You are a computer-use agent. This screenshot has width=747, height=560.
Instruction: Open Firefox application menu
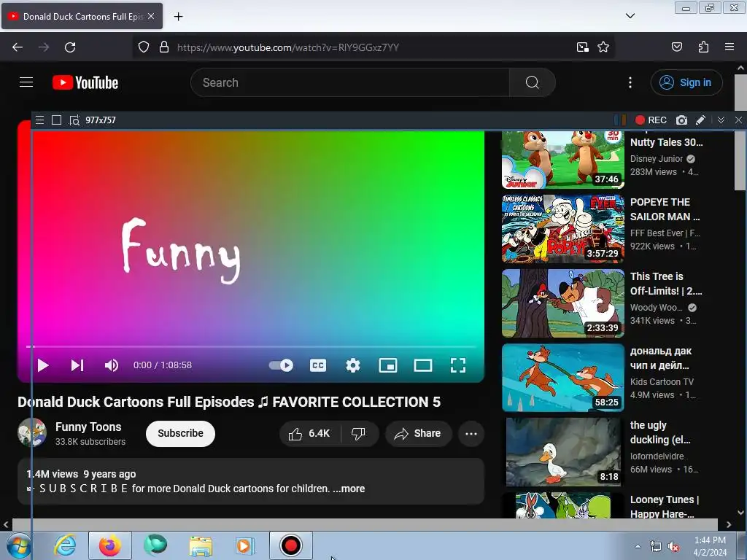(x=729, y=47)
